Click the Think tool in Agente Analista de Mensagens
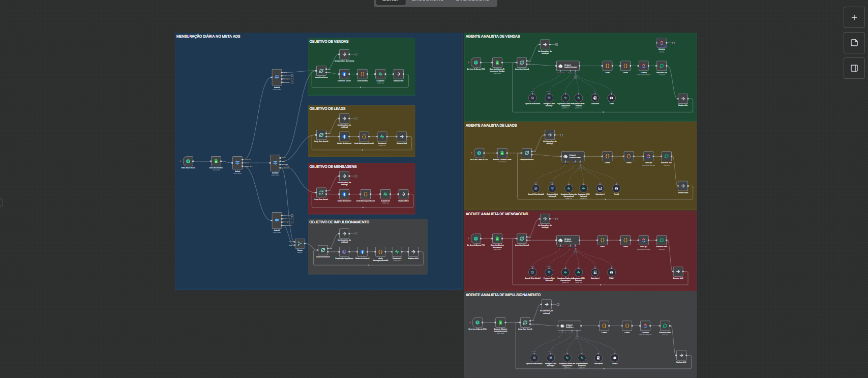 611,272
